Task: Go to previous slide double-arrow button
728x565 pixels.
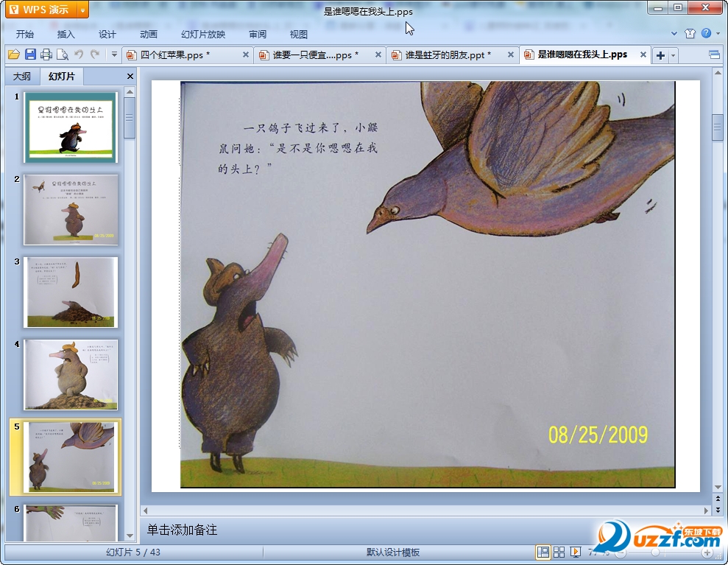Action: tap(718, 499)
